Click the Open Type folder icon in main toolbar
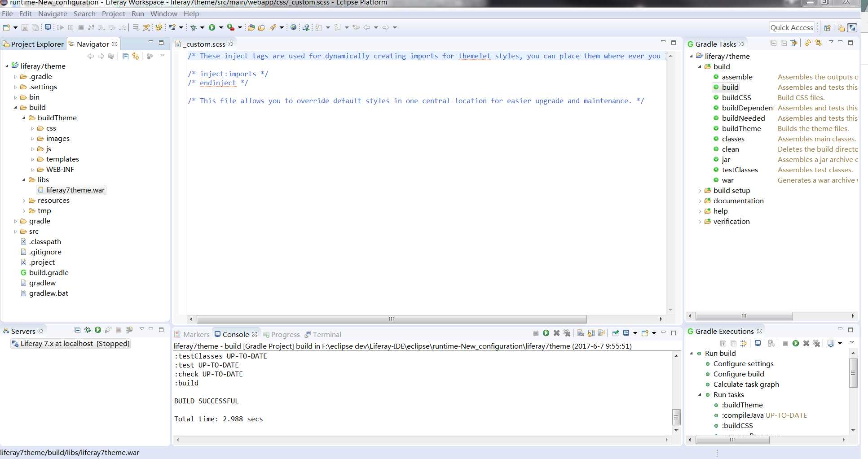 point(251,27)
